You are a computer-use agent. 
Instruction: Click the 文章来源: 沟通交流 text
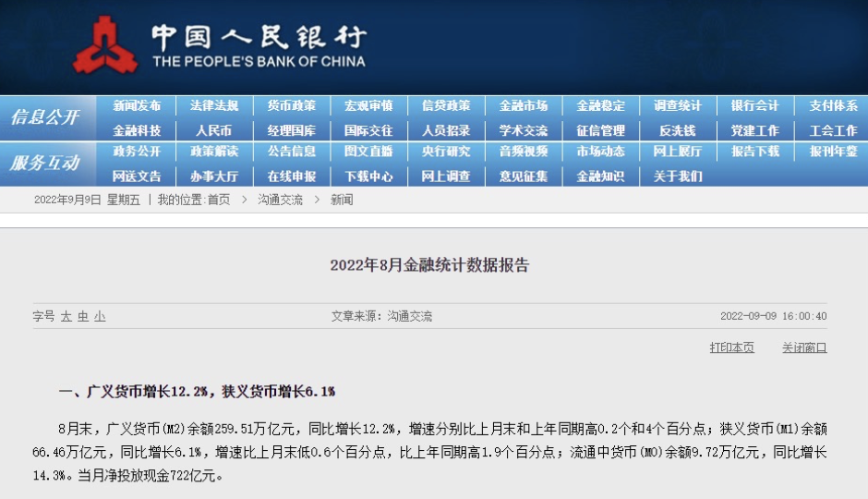(x=381, y=316)
